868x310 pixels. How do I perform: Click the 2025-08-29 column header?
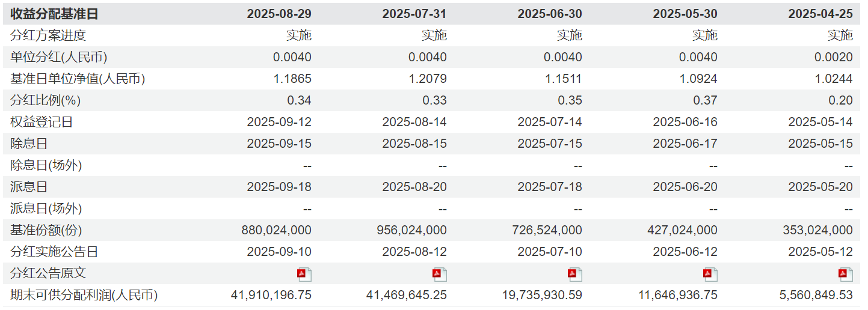point(279,14)
